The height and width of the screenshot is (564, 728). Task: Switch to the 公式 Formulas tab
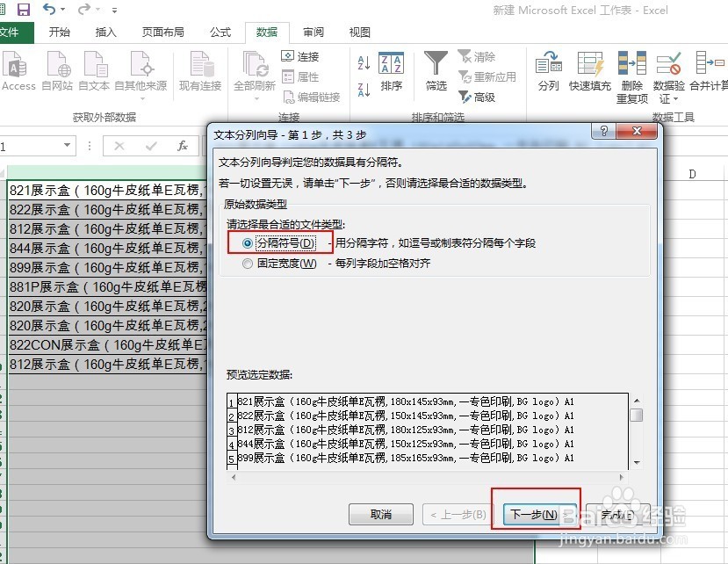coord(220,32)
